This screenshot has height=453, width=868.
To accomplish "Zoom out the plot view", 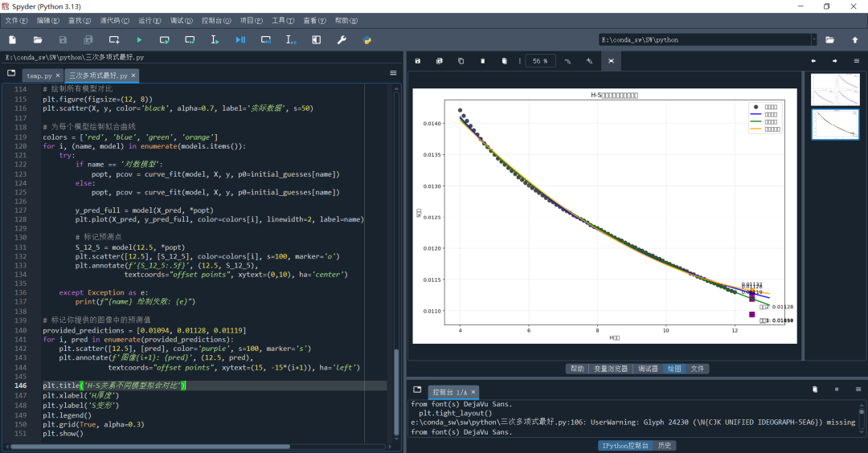I will coord(568,61).
